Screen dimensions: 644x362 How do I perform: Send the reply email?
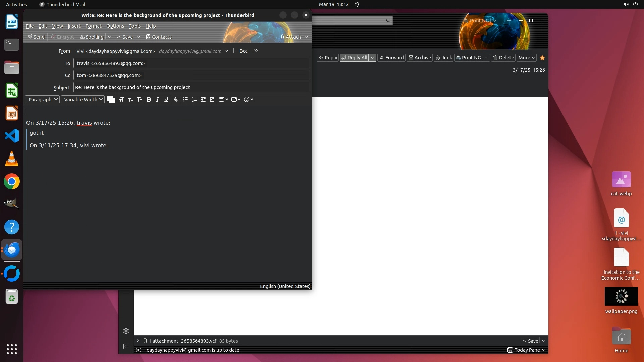pos(36,37)
